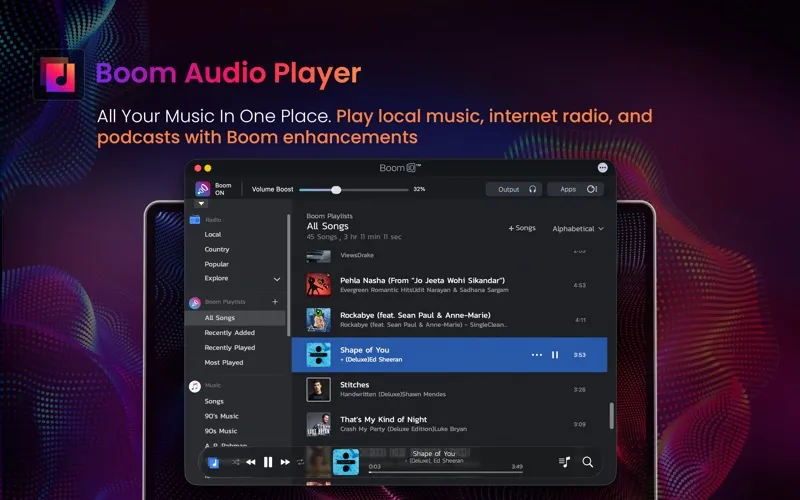This screenshot has width=800, height=500.
Task: Click the blue music note player icon
Action: (214, 463)
